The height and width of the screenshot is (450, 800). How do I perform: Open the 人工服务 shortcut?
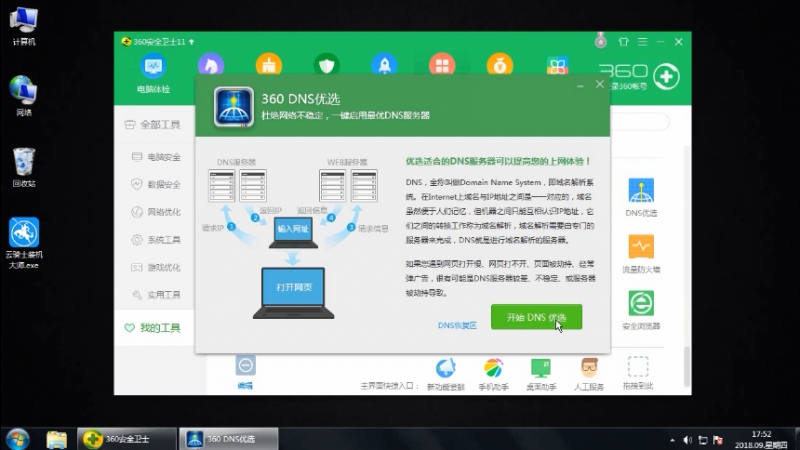pos(589,374)
